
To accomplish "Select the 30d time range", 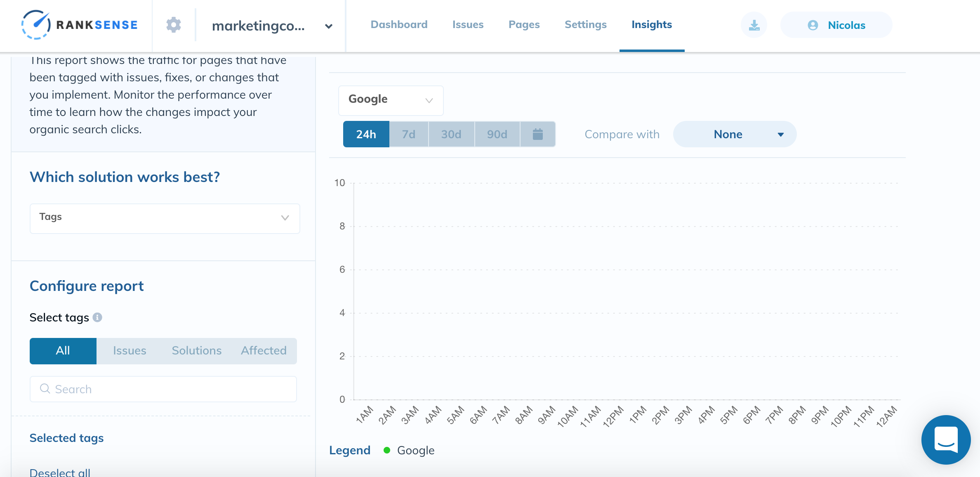I will (x=451, y=134).
